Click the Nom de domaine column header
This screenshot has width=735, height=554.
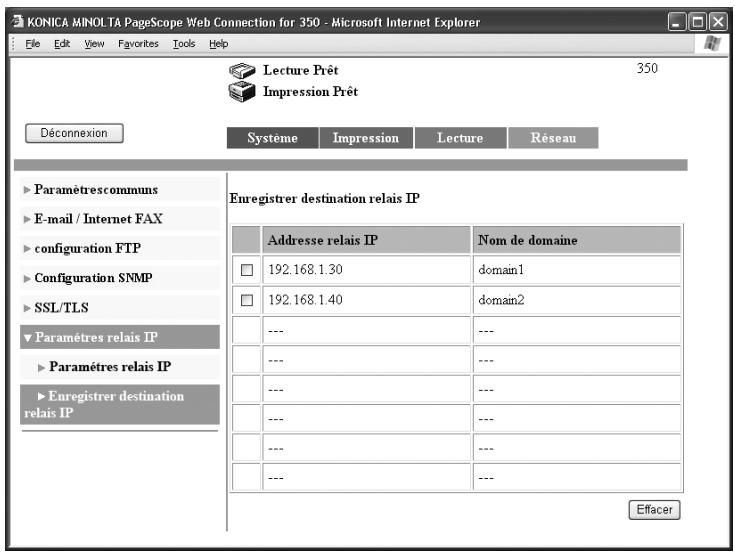point(577,240)
